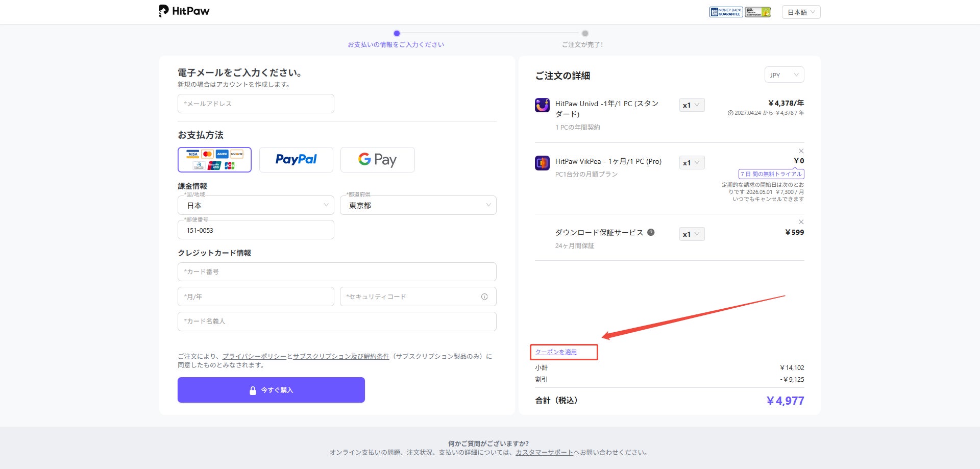
Task: Click the クーポンを適用 coupon link
Action: [556, 352]
